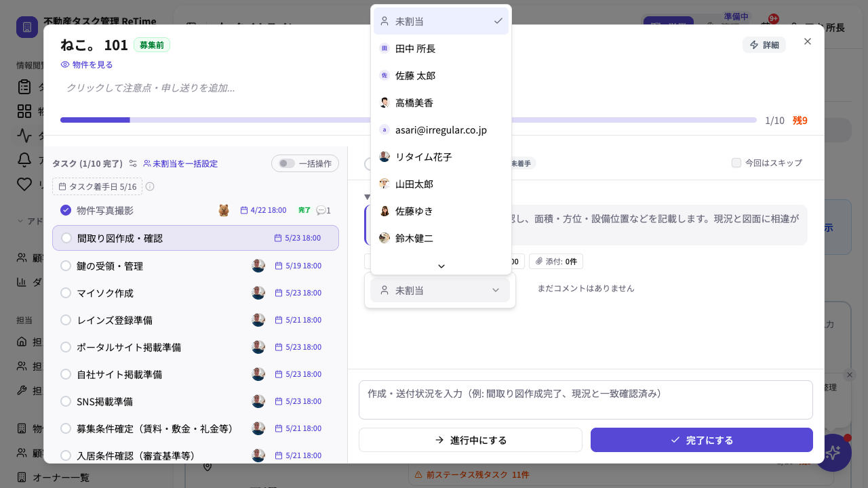
Task: Collapse the task description triangle
Action: point(367,197)
